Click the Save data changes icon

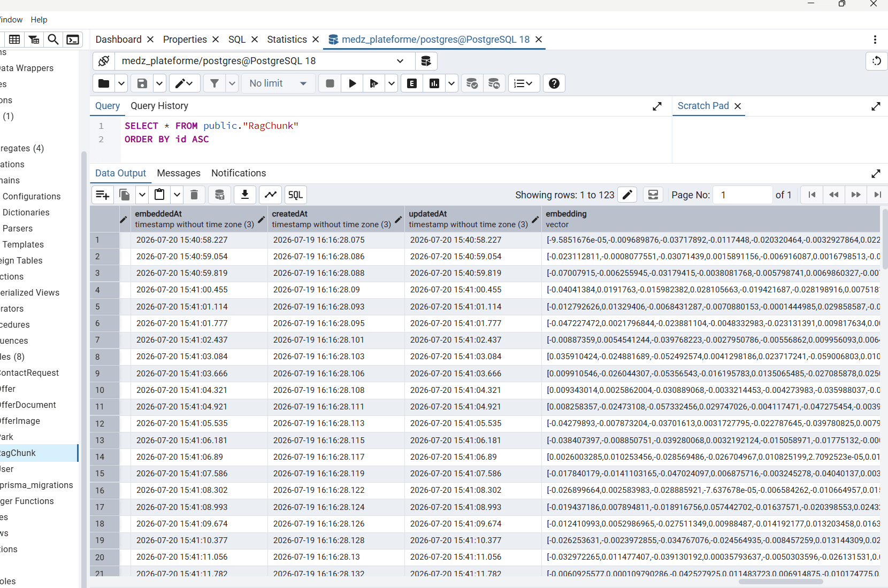(219, 195)
